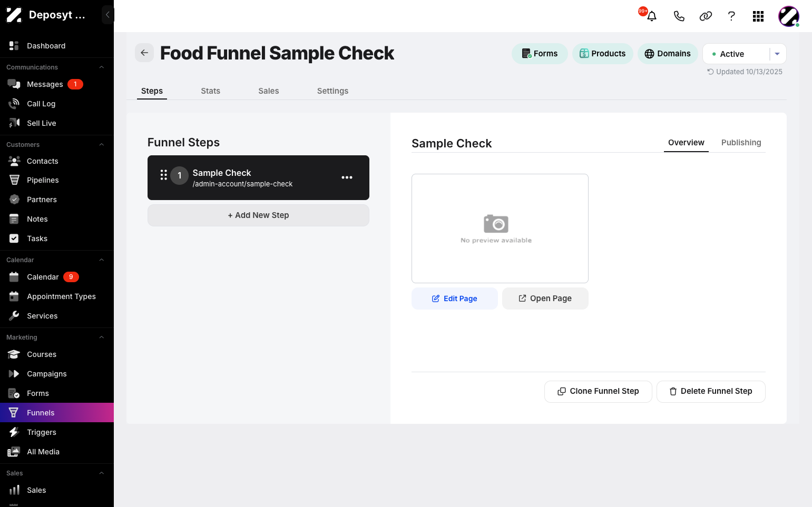
Task: Click the Open Page button
Action: pyautogui.click(x=545, y=299)
